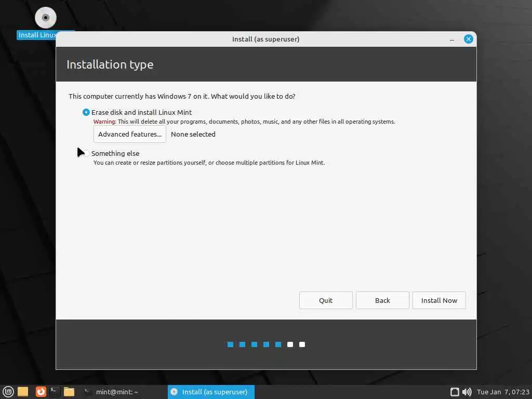Viewport: 532px width, 399px height.
Task: Select the Install Linux Mint desktop disc icon
Action: tap(46, 17)
